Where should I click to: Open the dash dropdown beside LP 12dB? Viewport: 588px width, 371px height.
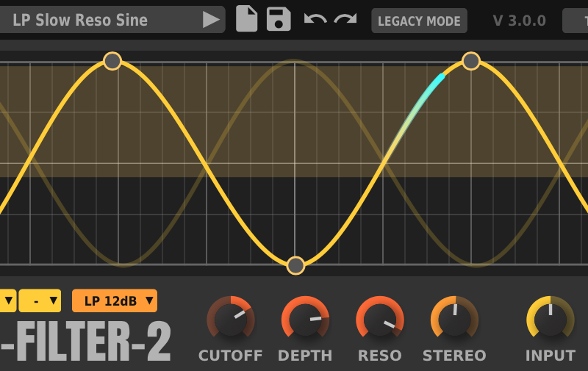[x=40, y=300]
